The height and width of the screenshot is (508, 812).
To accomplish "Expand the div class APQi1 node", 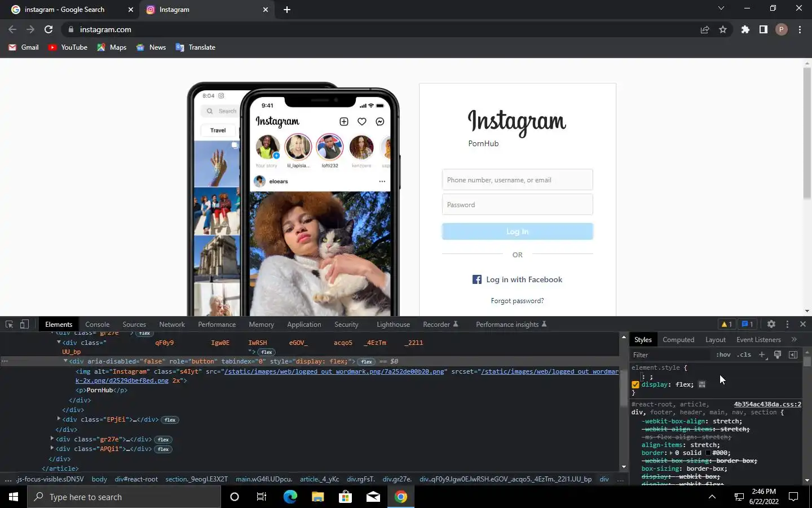I will 52,448.
